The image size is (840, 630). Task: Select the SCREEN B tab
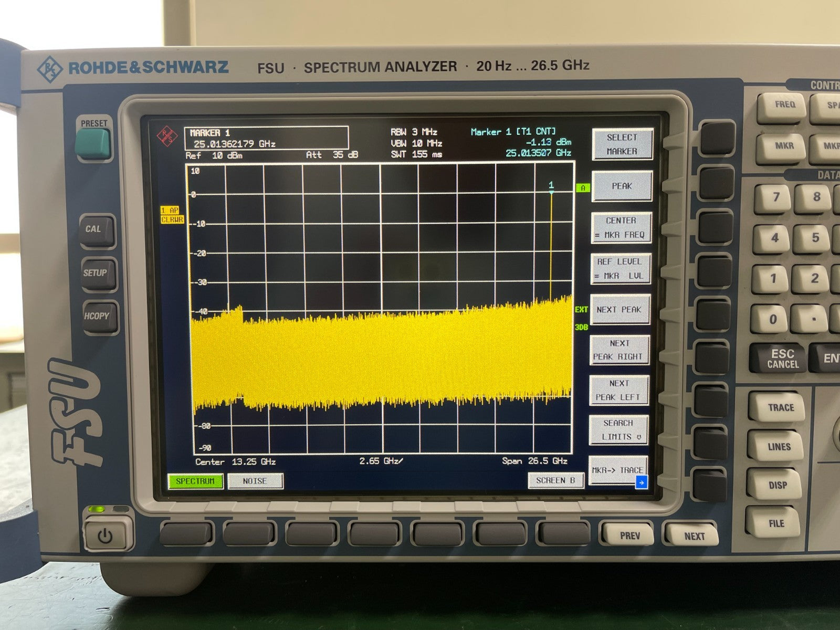556,480
